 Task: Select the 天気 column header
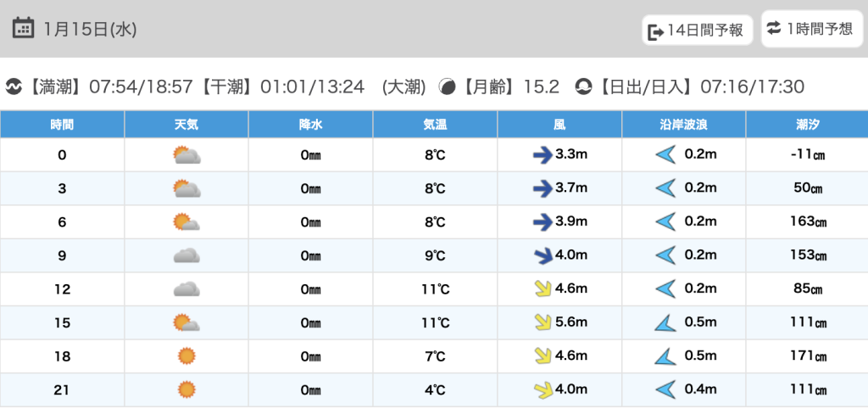[x=186, y=125]
